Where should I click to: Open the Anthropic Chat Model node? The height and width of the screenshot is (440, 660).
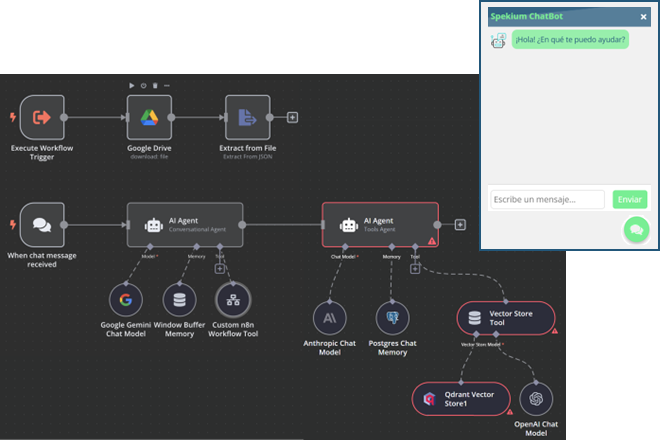(330, 318)
